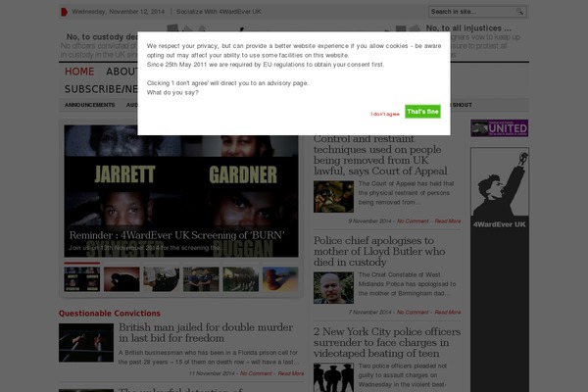Open No Comment link for 7 November article
This screenshot has width=588, height=392.
point(413,312)
